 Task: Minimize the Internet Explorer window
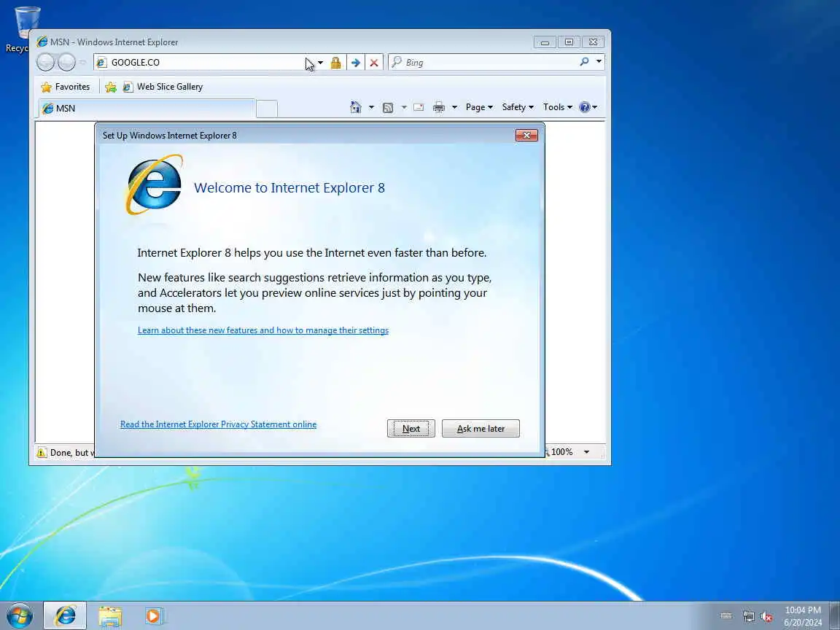(545, 42)
